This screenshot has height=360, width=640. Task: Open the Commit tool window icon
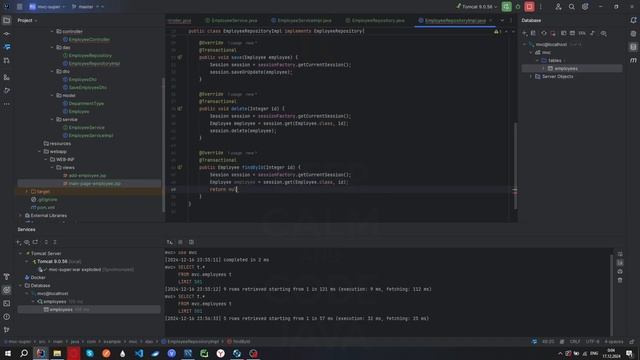point(7,33)
